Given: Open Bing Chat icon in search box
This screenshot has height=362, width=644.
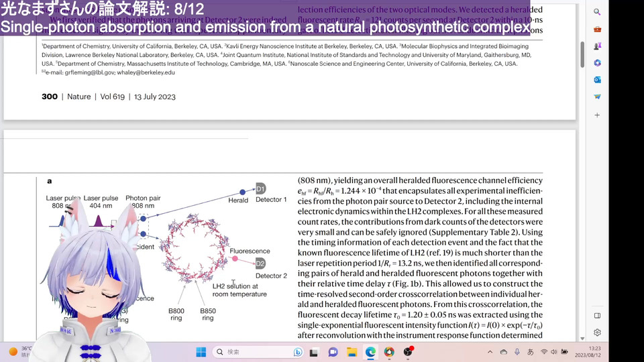Looking at the screenshot, I should tap(298, 352).
